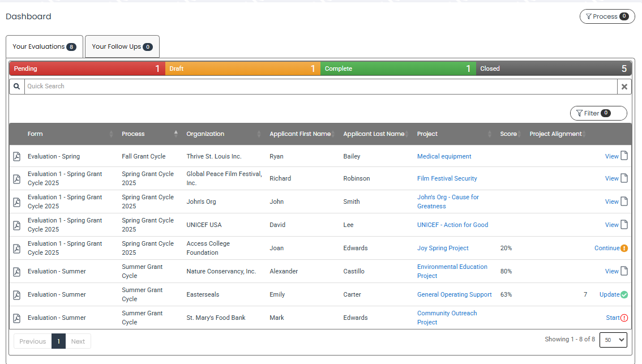Viewport: 642px width, 364px height.
Task: Open PDF icon for Global Peace Film Festival row
Action: pyautogui.click(x=17, y=179)
